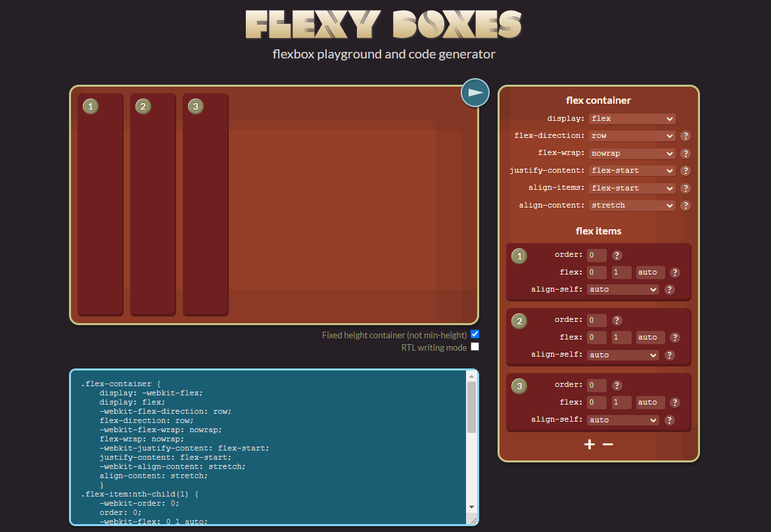This screenshot has width=771, height=532.
Task: Select flex item box 2 in preview
Action: (x=153, y=204)
